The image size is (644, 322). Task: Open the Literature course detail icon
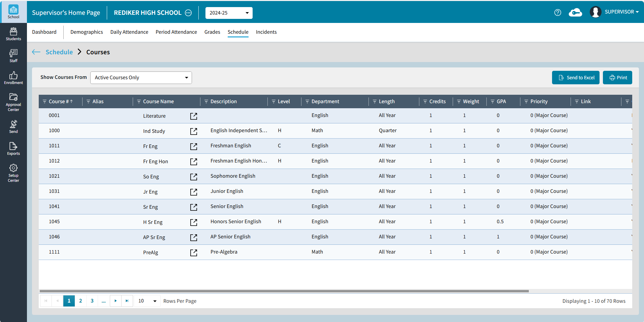[194, 116]
